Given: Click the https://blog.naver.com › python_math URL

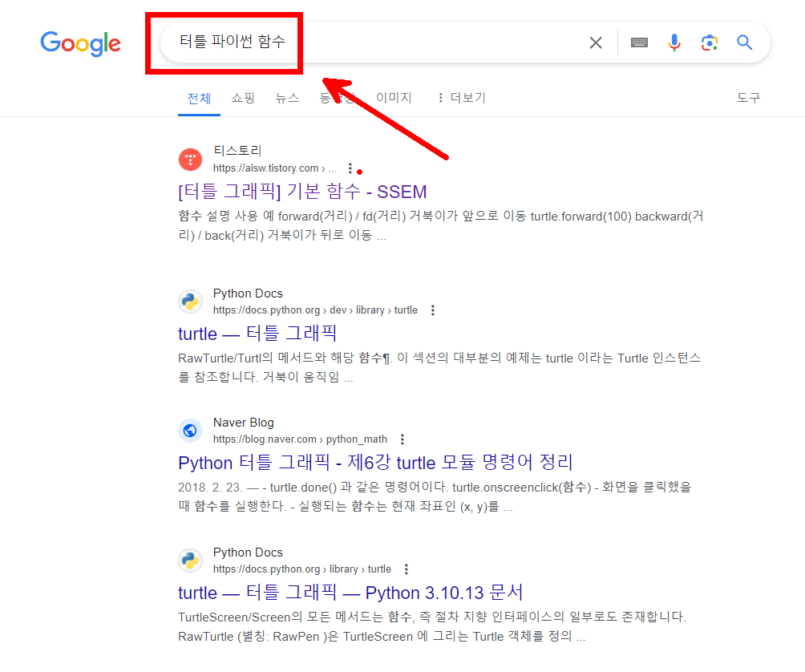Looking at the screenshot, I should point(300,439).
